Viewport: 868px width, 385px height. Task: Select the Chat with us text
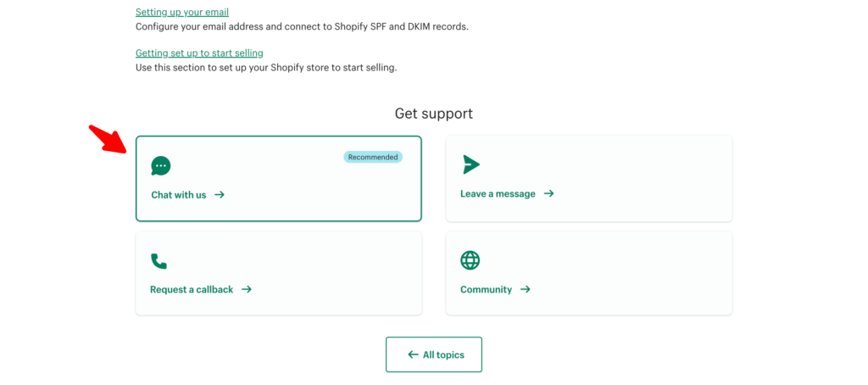tap(179, 195)
